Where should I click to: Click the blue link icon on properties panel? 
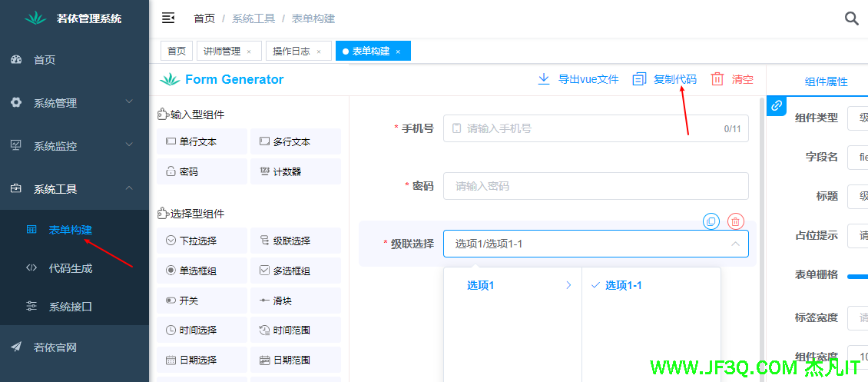[x=777, y=105]
